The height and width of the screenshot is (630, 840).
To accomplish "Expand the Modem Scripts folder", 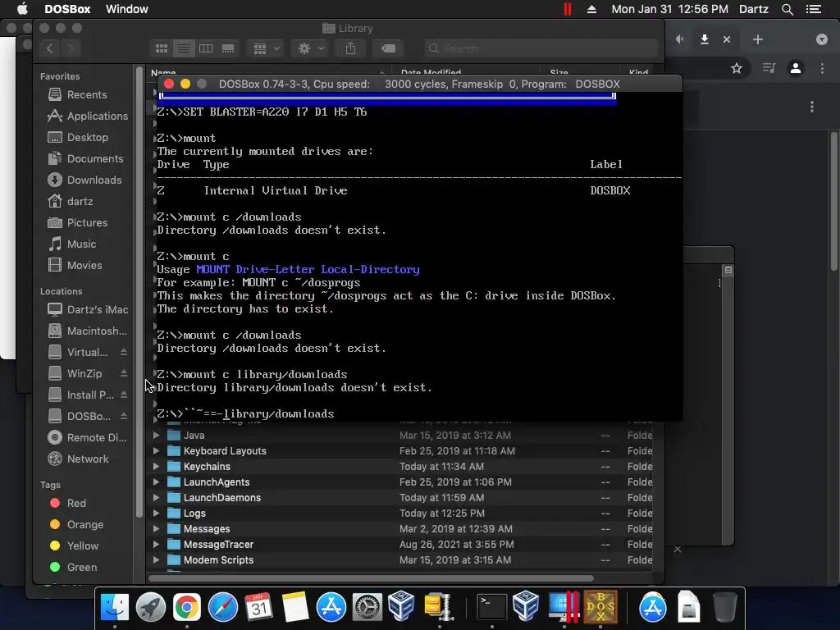I will point(156,559).
